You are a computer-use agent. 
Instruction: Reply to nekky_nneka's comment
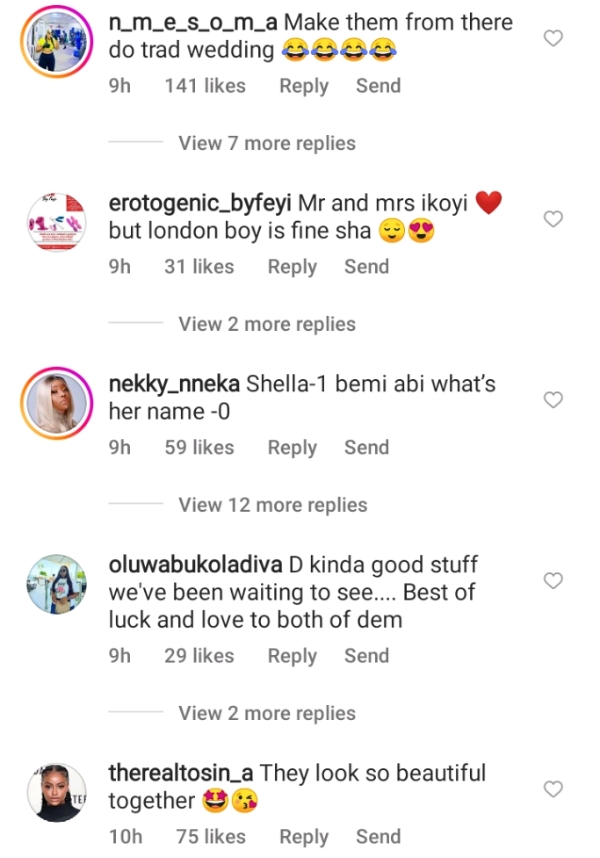(292, 448)
